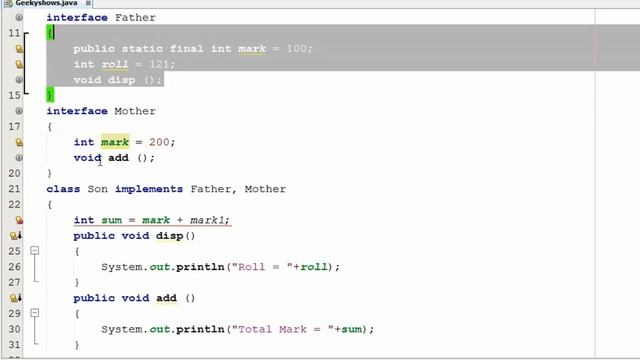Click line number 21 in the gutter
640x360 pixels.
pyautogui.click(x=14, y=189)
